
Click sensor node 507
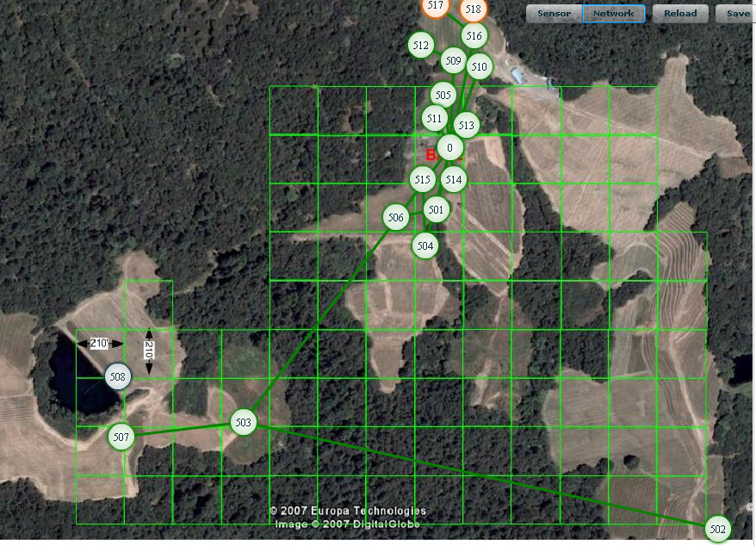pos(121,437)
